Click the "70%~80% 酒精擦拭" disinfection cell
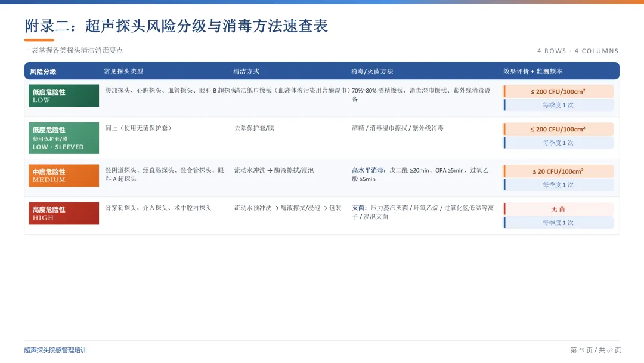 [421, 94]
